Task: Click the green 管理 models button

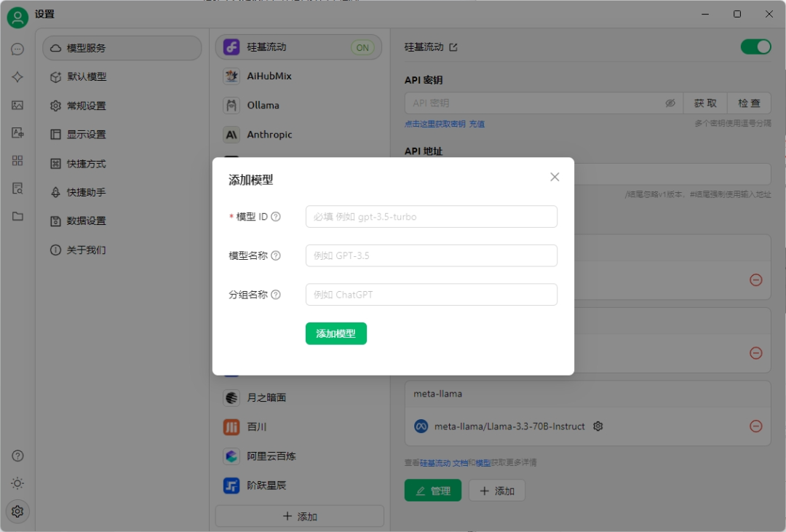Action: click(x=432, y=491)
